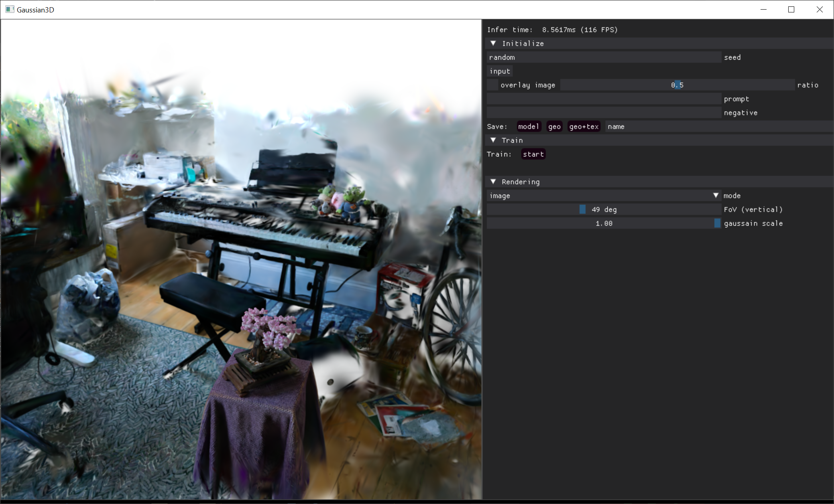Click the overlay ratio slider
The image size is (834, 504).
click(677, 85)
